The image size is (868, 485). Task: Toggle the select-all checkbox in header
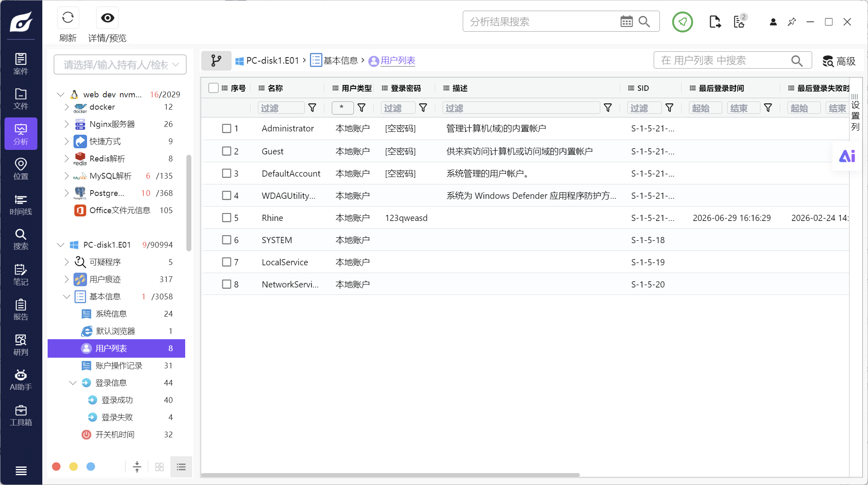point(214,88)
